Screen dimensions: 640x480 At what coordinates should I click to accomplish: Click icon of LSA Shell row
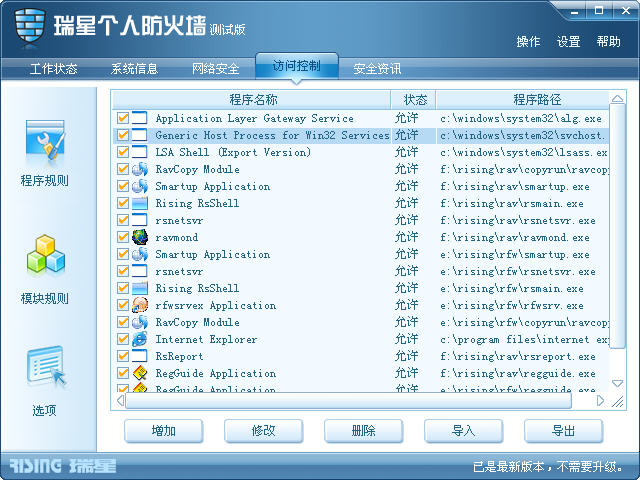(x=140, y=152)
